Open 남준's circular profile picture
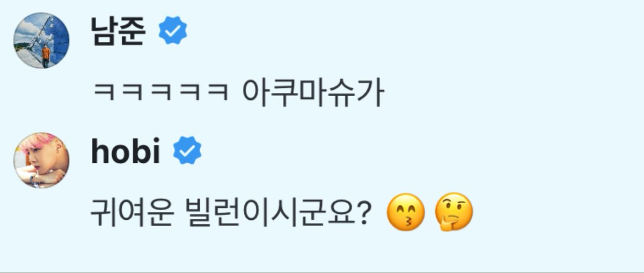This screenshot has height=273, width=644. coord(41,41)
